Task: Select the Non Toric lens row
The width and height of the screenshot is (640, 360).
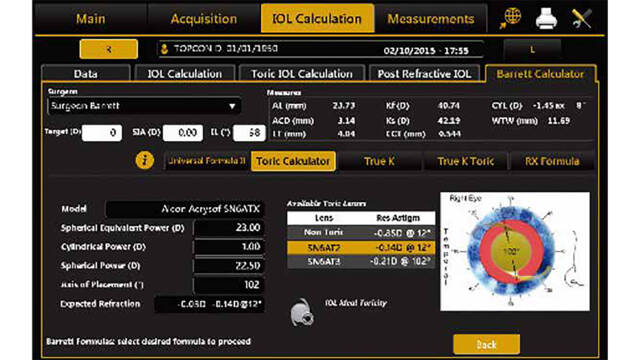Action: click(361, 232)
